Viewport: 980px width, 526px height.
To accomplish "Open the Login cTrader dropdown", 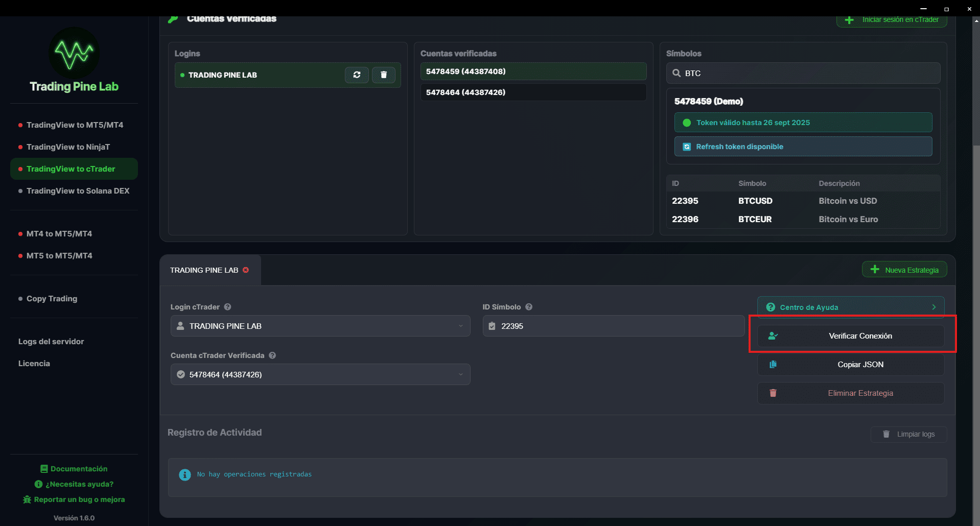I will click(x=459, y=326).
